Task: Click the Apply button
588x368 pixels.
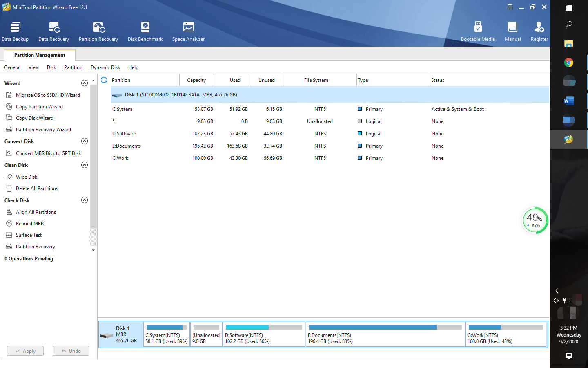Action: click(25, 351)
